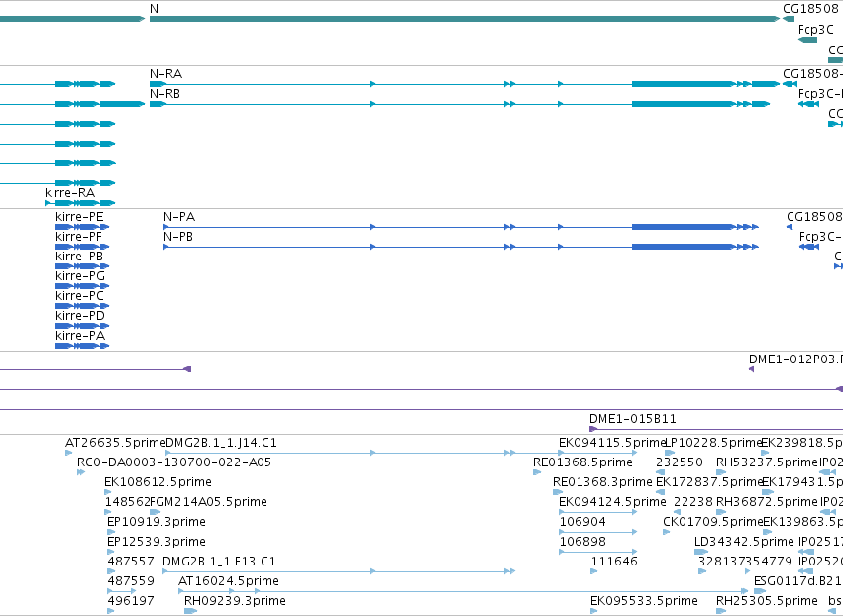
Task: Select EST EK095533.5prime
Action: click(644, 601)
